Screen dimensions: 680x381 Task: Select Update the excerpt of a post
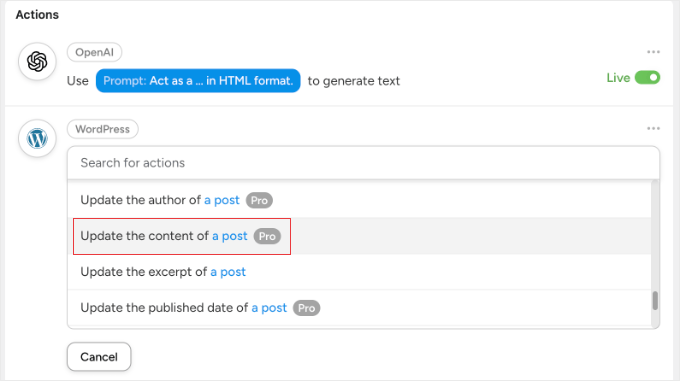tap(359, 272)
